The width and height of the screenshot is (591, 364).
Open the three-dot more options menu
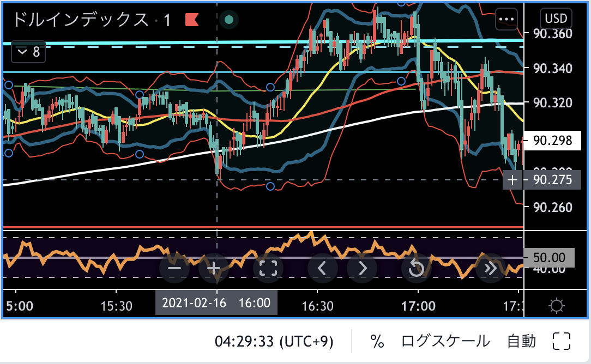507,19
